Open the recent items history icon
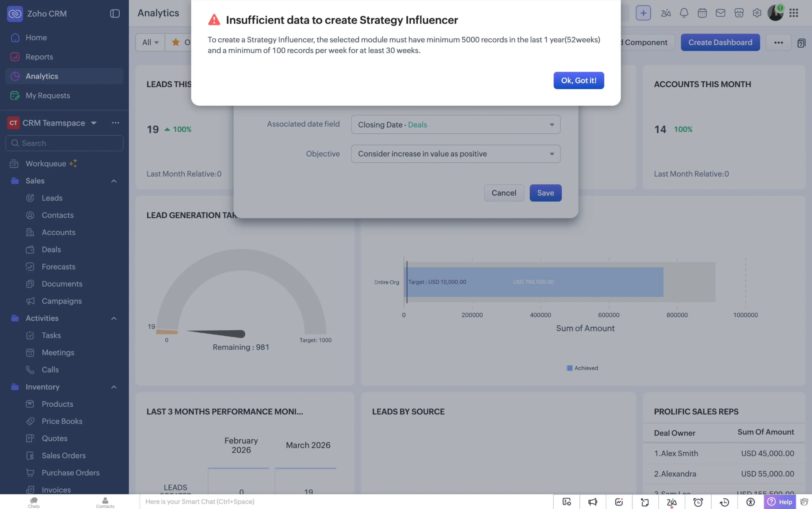Viewport: 812px width, 509px height. tap(724, 502)
